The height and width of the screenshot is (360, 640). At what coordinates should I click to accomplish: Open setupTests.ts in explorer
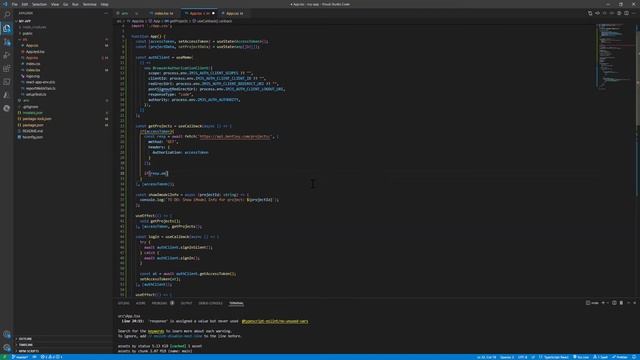[x=36, y=94]
